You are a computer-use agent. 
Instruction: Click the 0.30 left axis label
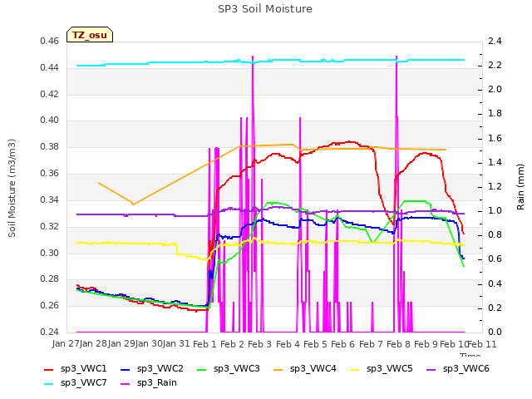(50, 253)
